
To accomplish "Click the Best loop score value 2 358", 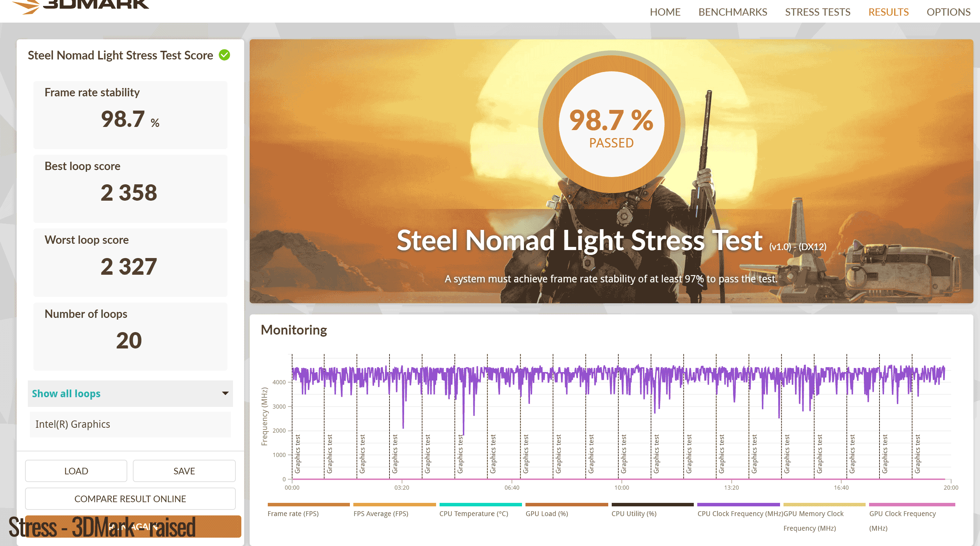I will [x=129, y=193].
